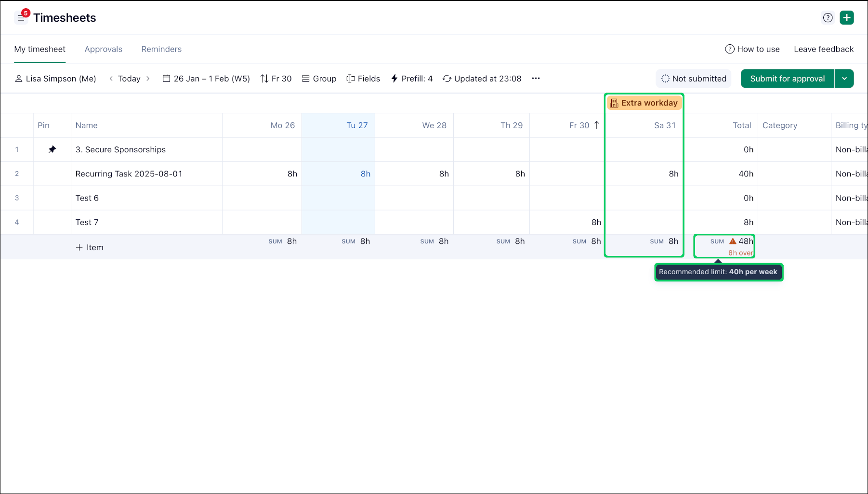The width and height of the screenshot is (868, 494).
Task: Refresh using Updated at 23:08
Action: coord(482,79)
